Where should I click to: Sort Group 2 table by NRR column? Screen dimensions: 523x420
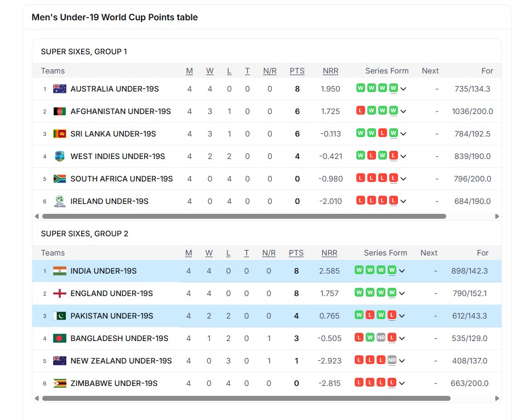point(329,253)
